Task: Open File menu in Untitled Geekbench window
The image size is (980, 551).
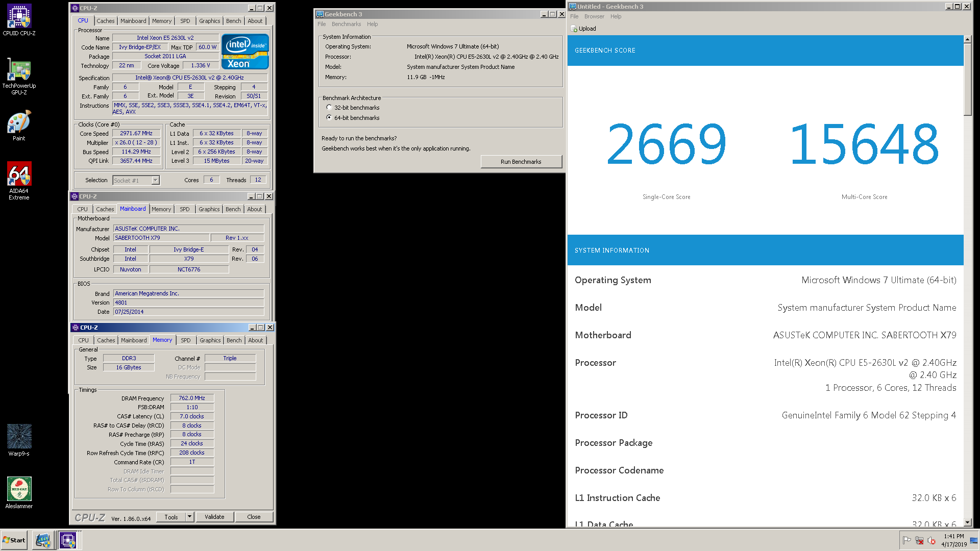Action: point(574,16)
